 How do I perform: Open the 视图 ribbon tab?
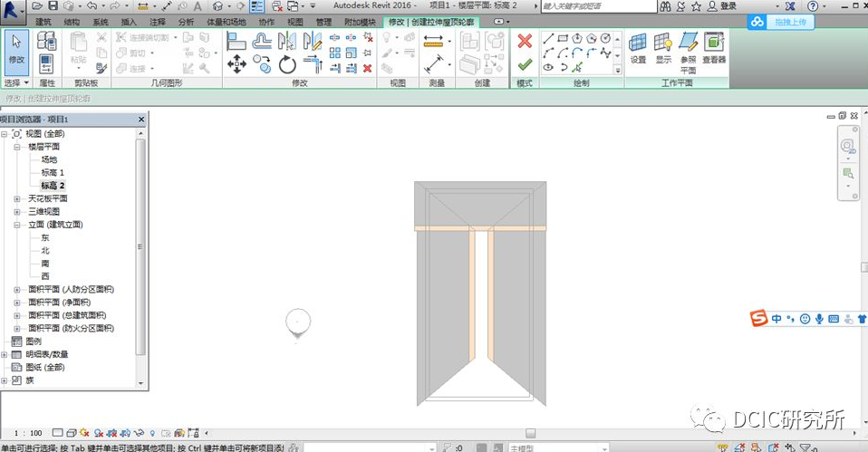(295, 22)
